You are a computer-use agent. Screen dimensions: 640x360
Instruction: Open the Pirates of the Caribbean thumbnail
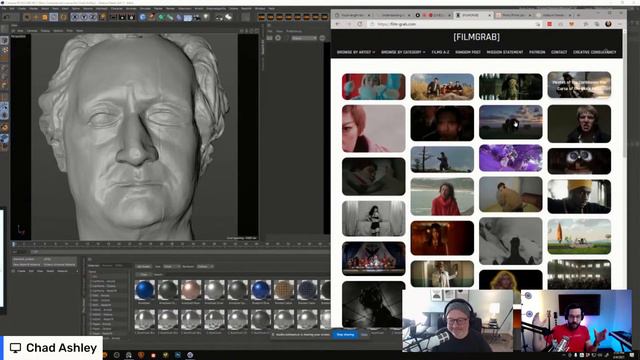579,85
